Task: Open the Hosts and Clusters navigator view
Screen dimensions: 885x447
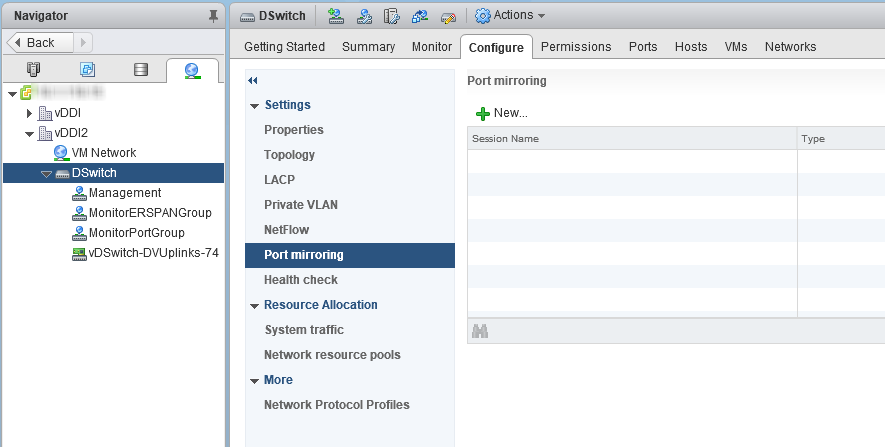Action: pos(32,70)
